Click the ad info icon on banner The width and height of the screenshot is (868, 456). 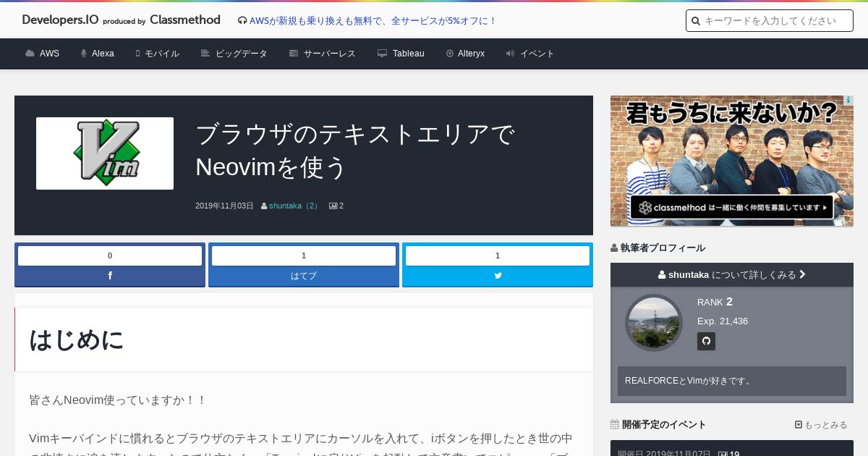coord(848,101)
